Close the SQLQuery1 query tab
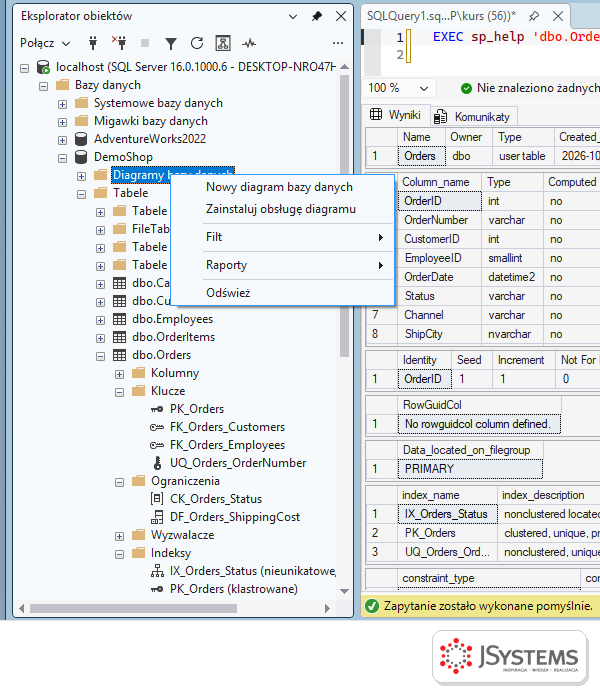600x692 pixels. (558, 16)
